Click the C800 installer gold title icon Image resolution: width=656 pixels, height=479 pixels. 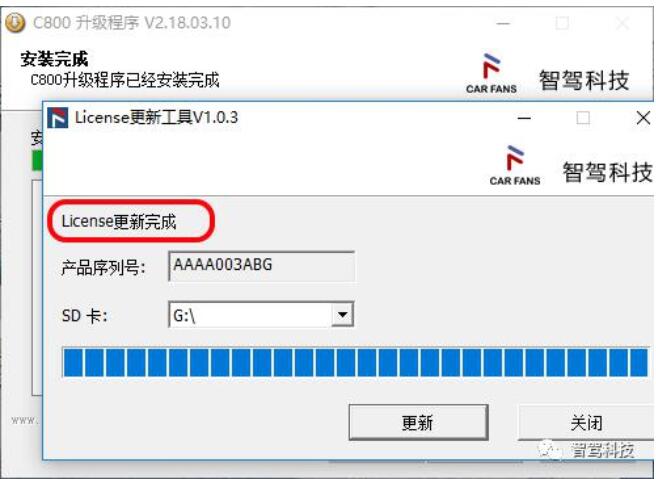[x=15, y=23]
